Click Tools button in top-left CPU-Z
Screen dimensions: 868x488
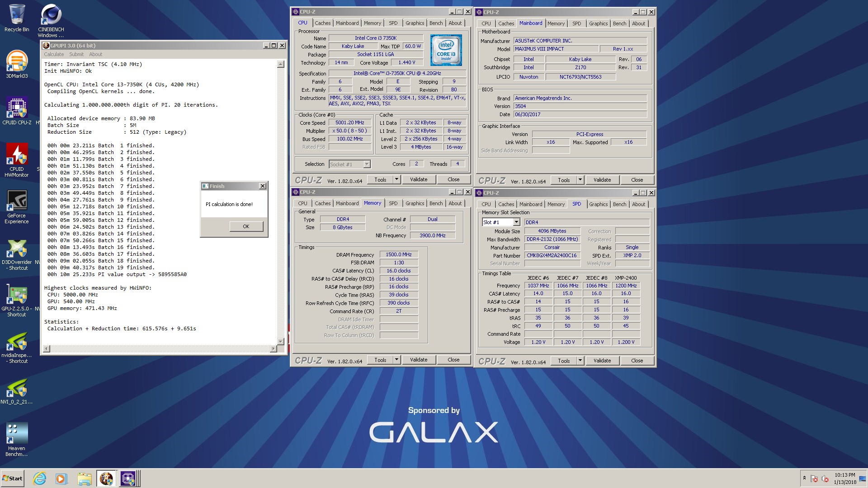pos(380,179)
